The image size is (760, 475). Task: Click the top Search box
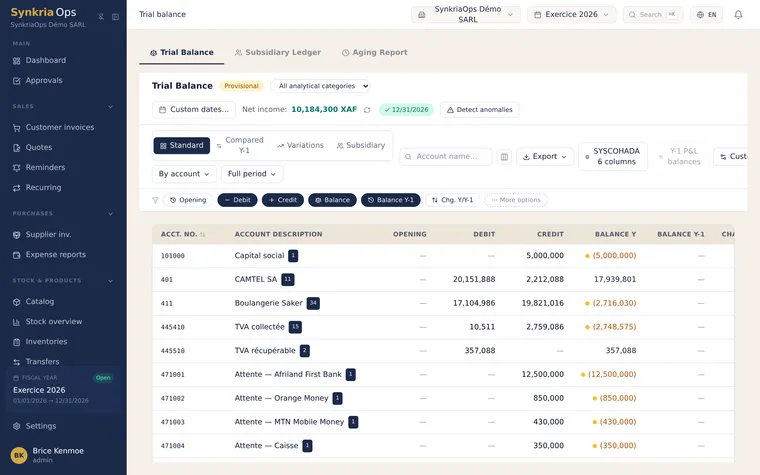(x=652, y=15)
